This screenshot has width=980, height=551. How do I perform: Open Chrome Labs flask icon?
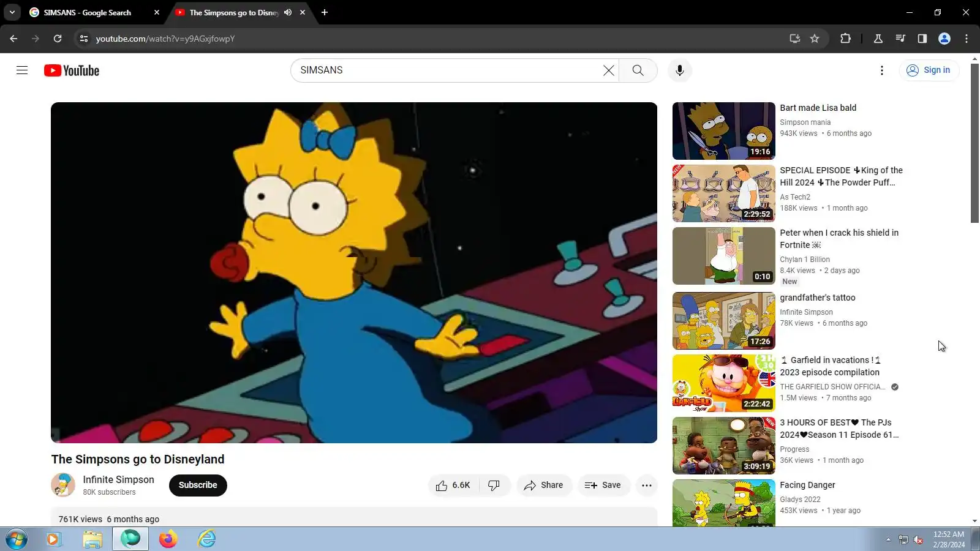[878, 39]
